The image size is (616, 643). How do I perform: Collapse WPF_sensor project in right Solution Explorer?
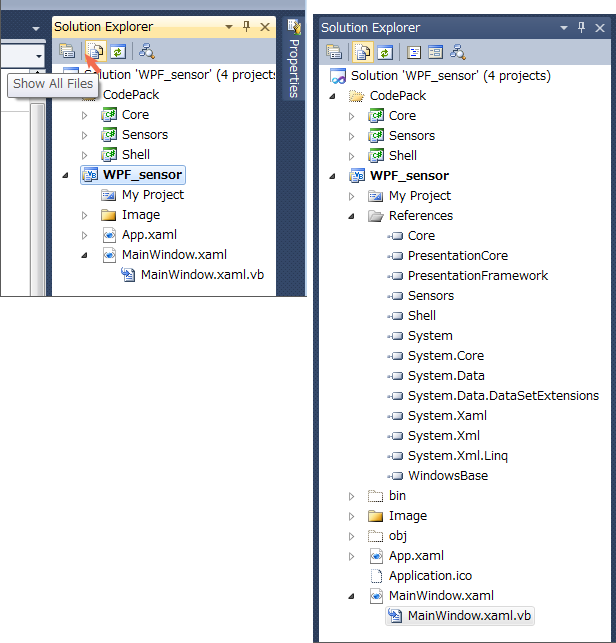(333, 176)
